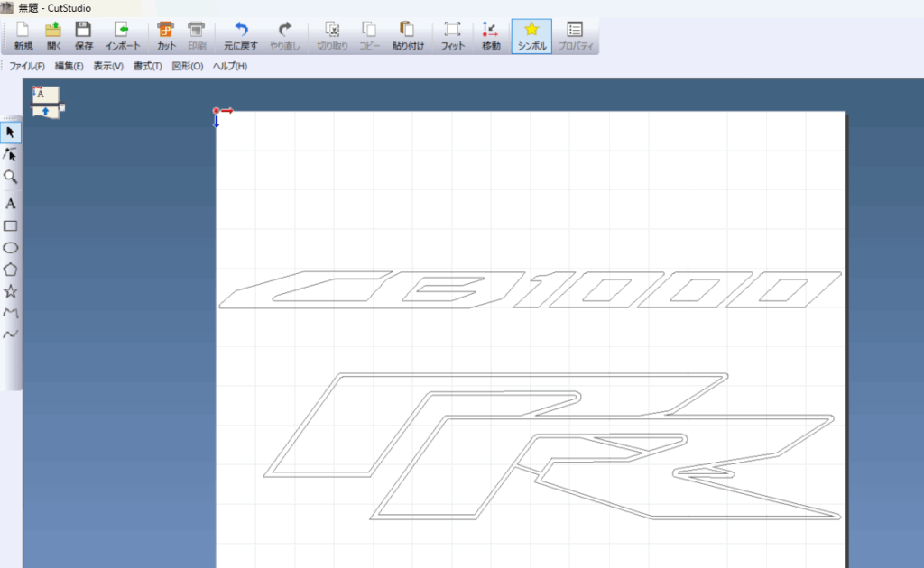Select the node edit tool
924x568 pixels.
point(11,155)
